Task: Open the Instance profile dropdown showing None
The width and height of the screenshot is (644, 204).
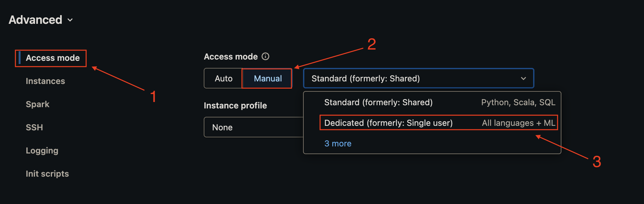Action: (x=254, y=127)
